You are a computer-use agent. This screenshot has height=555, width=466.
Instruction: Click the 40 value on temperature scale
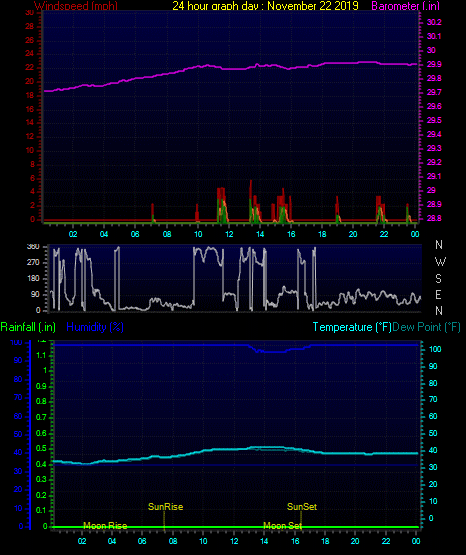(x=433, y=450)
